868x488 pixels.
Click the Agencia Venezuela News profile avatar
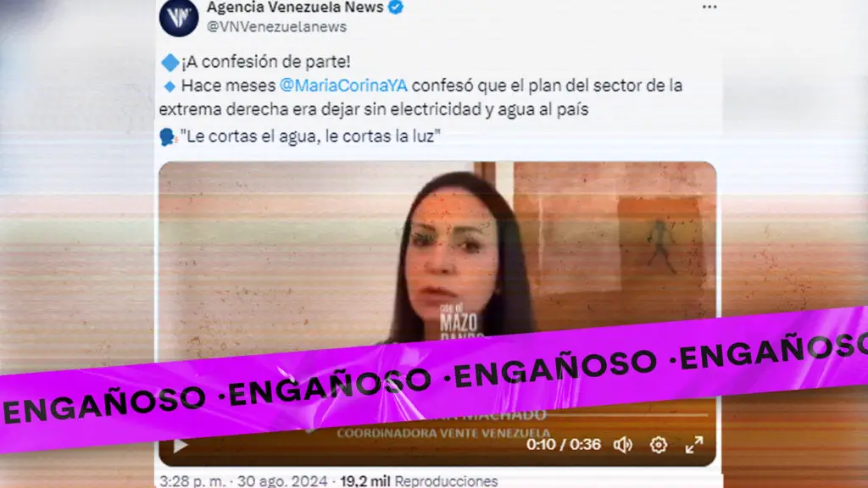tap(179, 17)
